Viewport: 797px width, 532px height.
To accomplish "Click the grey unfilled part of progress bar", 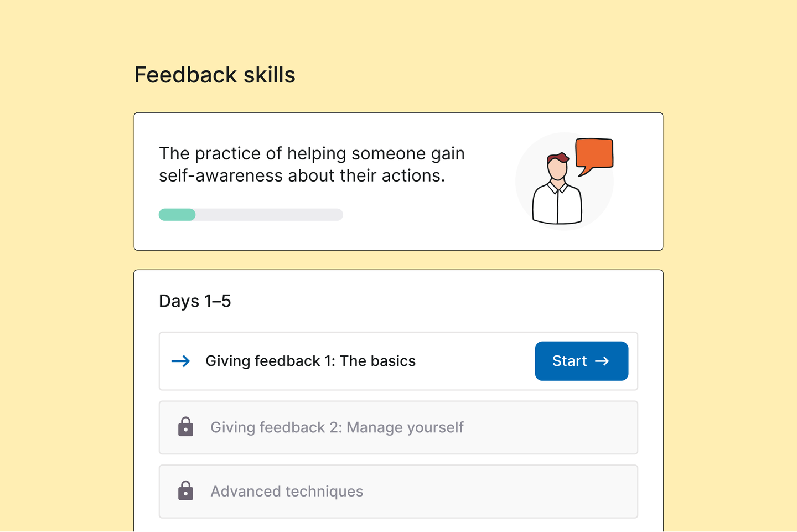I will coord(270,215).
